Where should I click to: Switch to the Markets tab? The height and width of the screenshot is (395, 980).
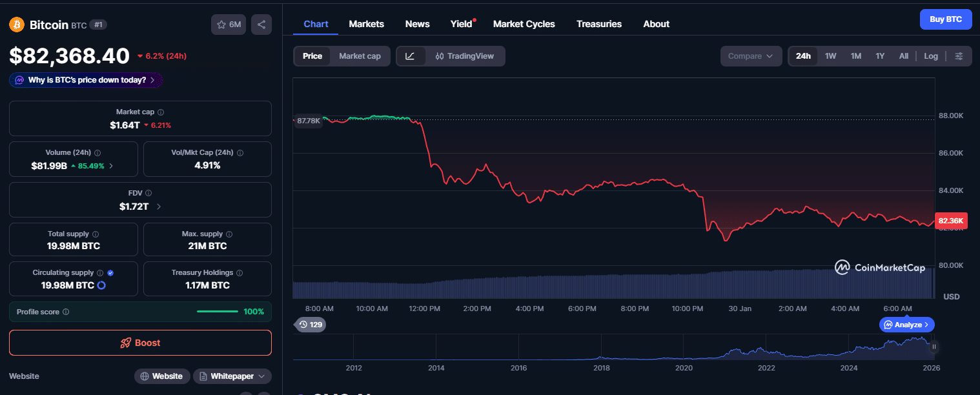pyautogui.click(x=366, y=24)
